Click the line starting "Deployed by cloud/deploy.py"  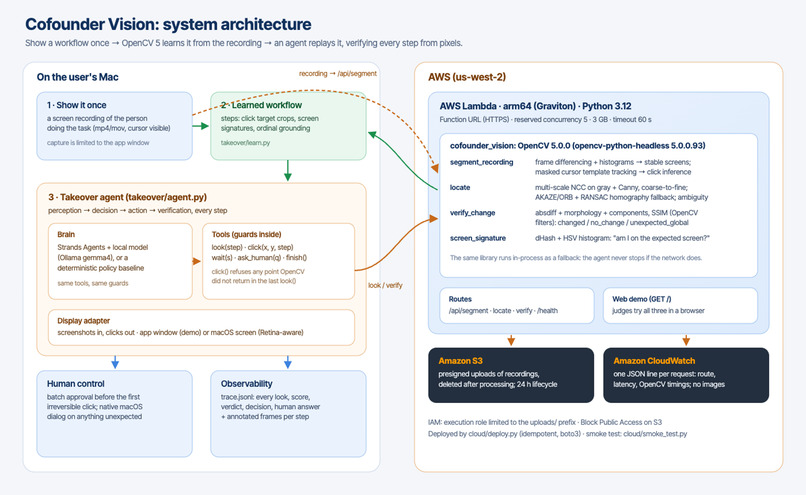click(557, 434)
